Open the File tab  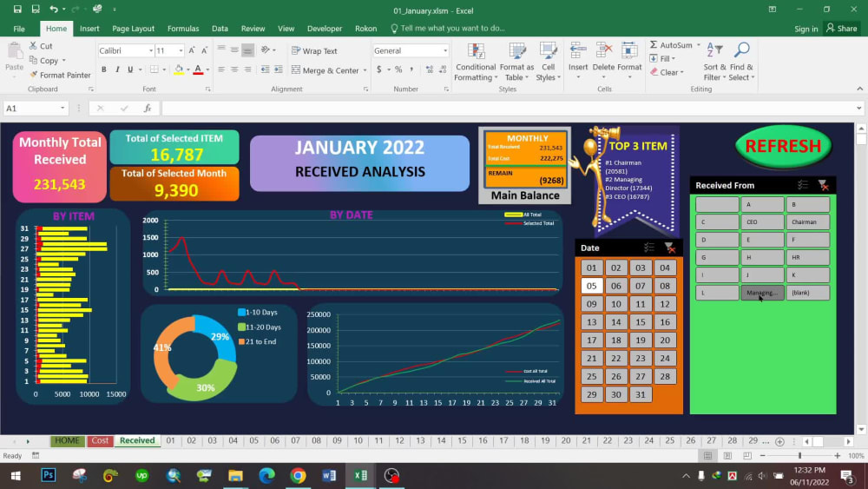(19, 29)
